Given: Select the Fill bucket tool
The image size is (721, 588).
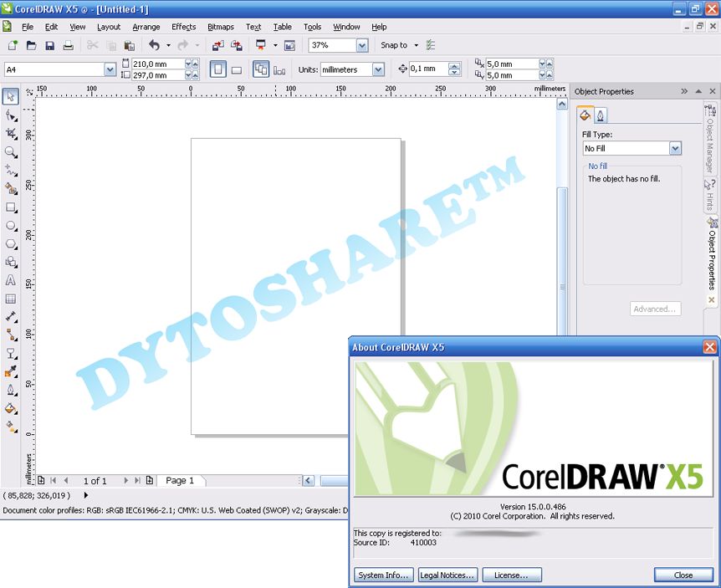Looking at the screenshot, I should (x=11, y=408).
